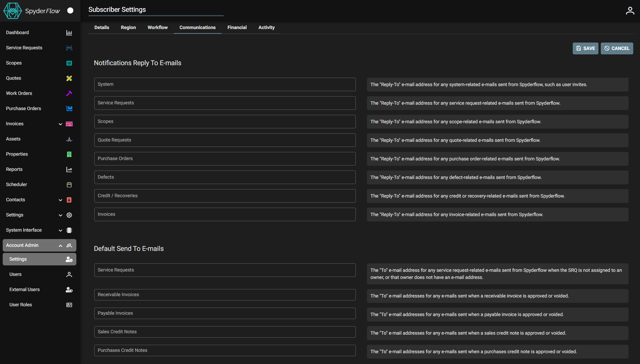Expand the Invoices sidebar section
This screenshot has width=640, height=364.
[60, 124]
